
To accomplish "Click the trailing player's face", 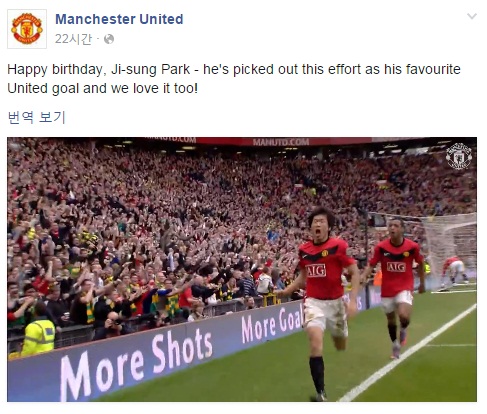I will [x=396, y=229].
